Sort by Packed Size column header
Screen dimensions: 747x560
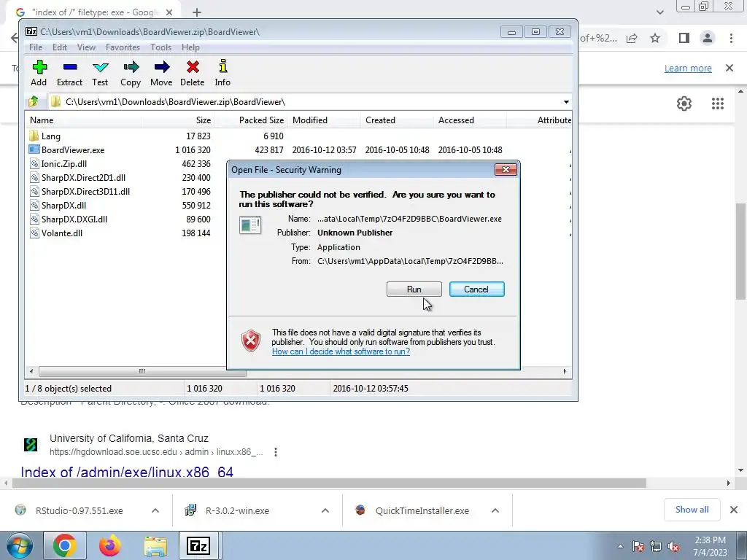(x=251, y=120)
